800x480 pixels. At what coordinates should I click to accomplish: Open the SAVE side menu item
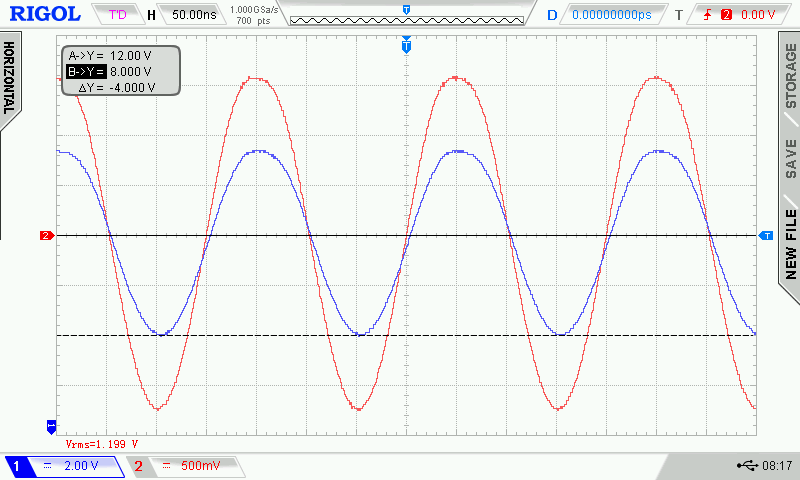pyautogui.click(x=791, y=159)
